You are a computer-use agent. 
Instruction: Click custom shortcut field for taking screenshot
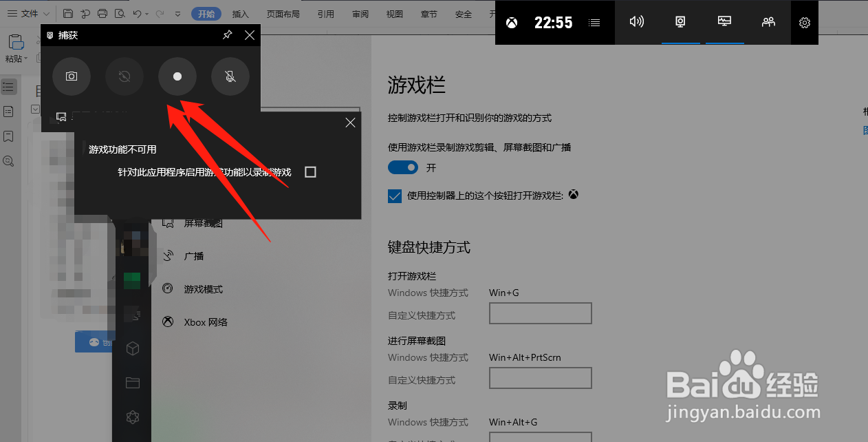coord(541,378)
